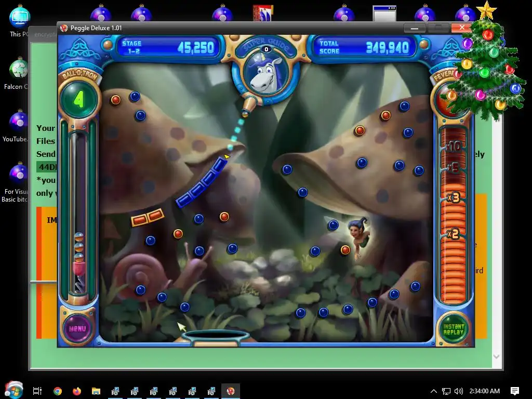The image size is (532, 399).
Task: Click the green Instant Replay button
Action: [x=453, y=329]
